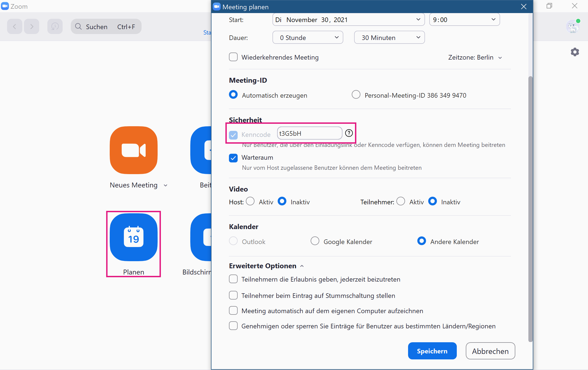This screenshot has width=588, height=370.
Task: Click the Abbrechen button
Action: pyautogui.click(x=490, y=351)
